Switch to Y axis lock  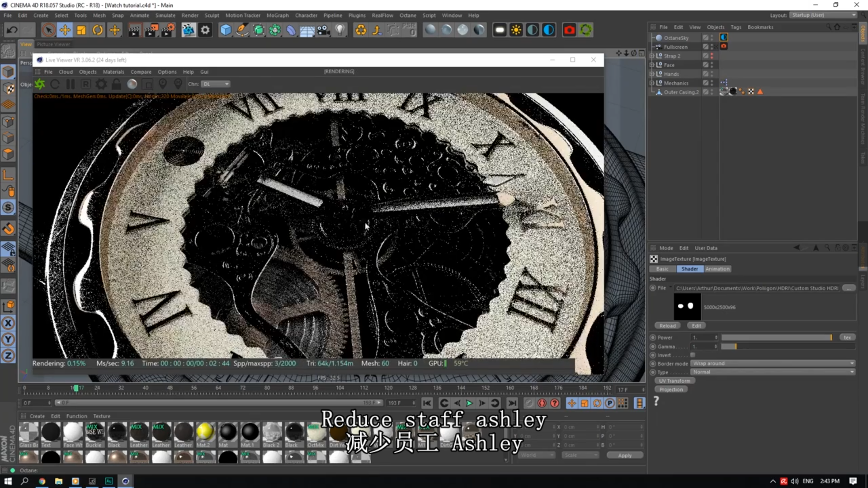[8, 339]
